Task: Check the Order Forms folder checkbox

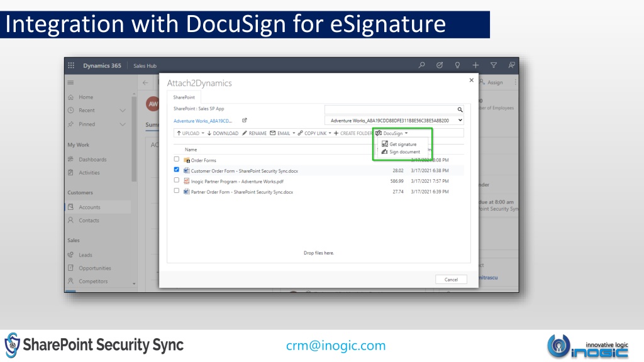Action: pyautogui.click(x=177, y=159)
